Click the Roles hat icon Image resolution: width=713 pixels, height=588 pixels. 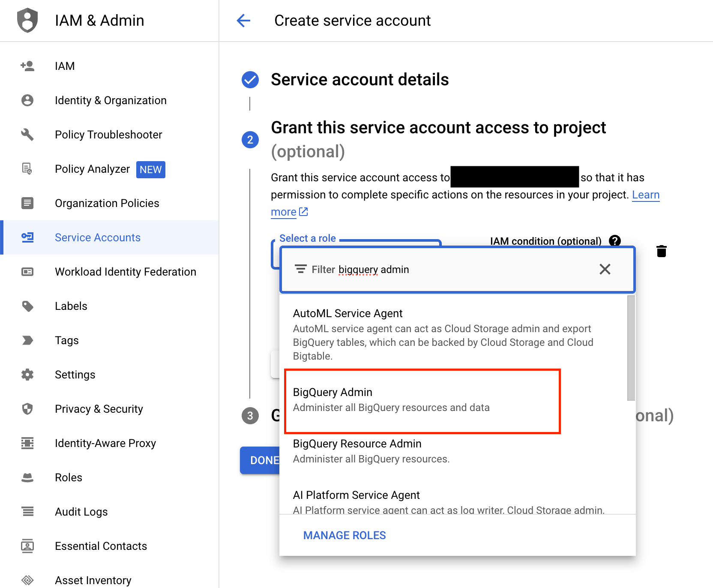(27, 477)
